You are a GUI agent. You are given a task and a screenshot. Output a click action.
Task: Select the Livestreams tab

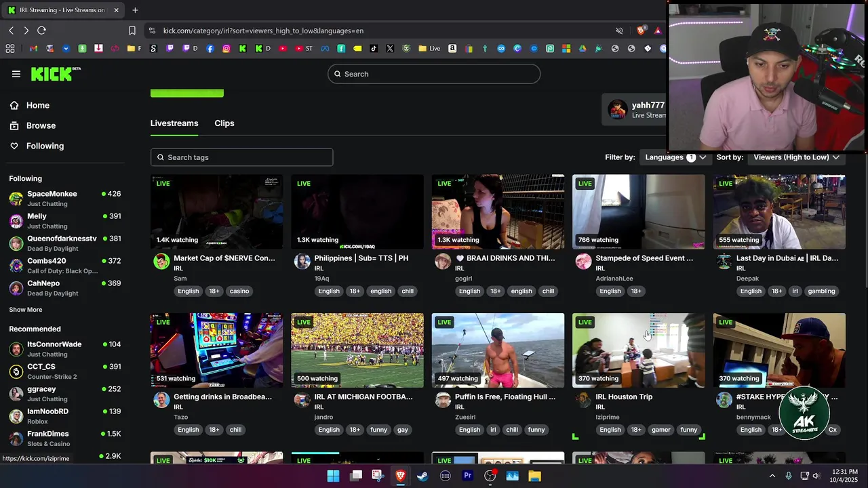pos(174,123)
